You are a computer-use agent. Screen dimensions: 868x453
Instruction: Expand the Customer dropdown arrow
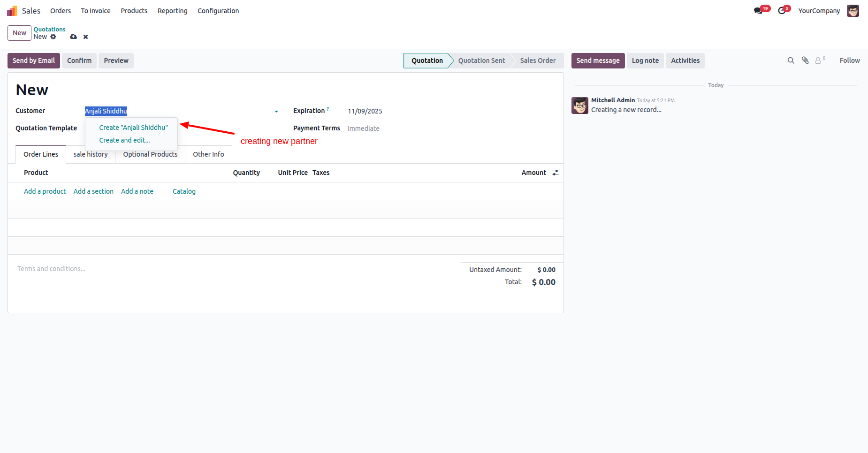click(x=276, y=111)
